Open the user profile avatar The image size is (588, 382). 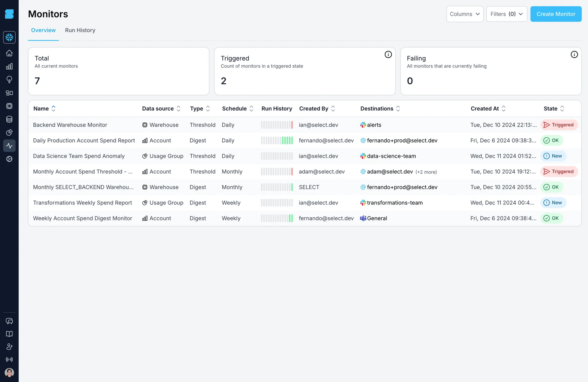tap(9, 372)
